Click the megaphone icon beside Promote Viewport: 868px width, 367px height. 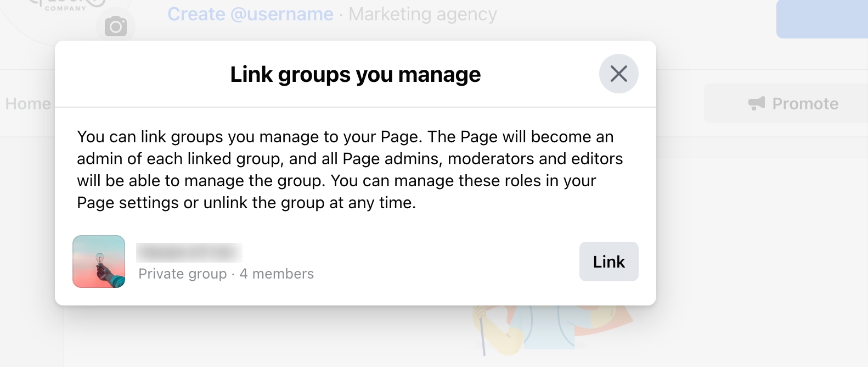[x=757, y=103]
